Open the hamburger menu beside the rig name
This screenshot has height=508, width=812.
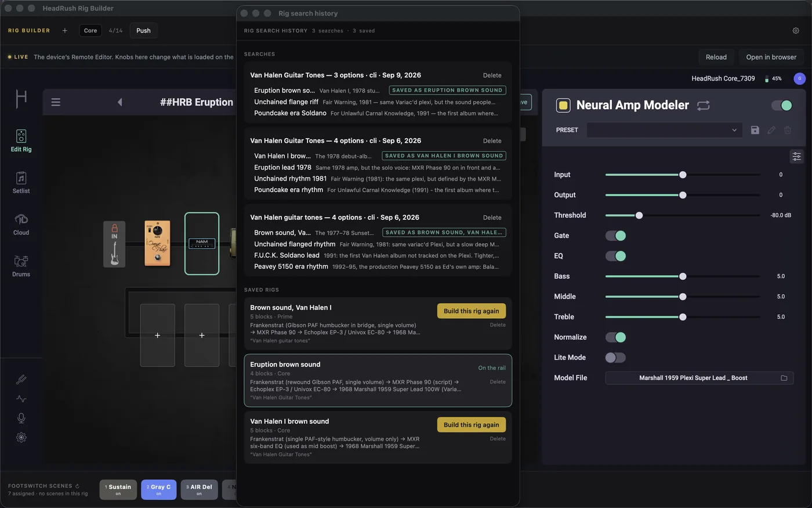[56, 102]
